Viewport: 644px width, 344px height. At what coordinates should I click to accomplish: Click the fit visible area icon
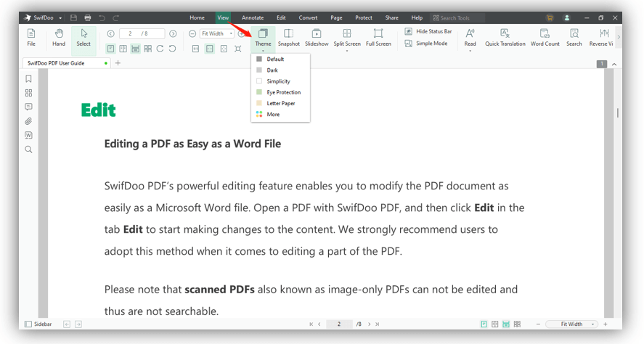238,49
